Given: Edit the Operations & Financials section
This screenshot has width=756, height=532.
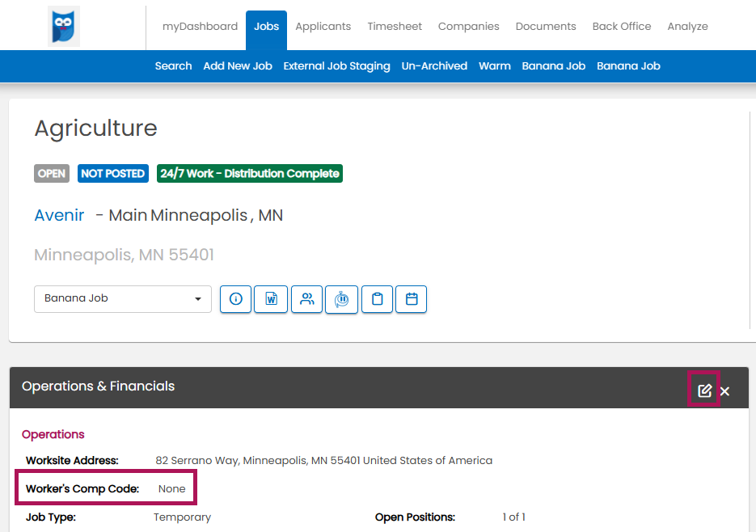Looking at the screenshot, I should [x=704, y=391].
